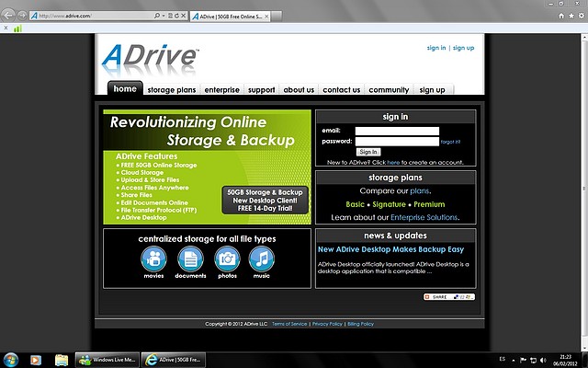
Task: Close the toolbar with small X
Action: pyautogui.click(x=6, y=28)
